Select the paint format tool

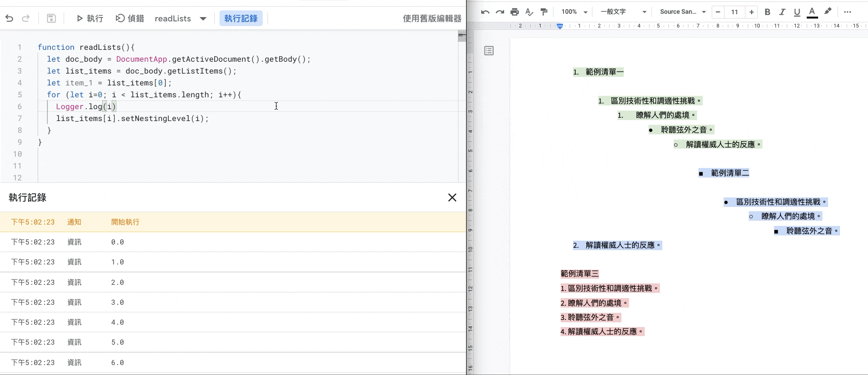[x=544, y=12]
